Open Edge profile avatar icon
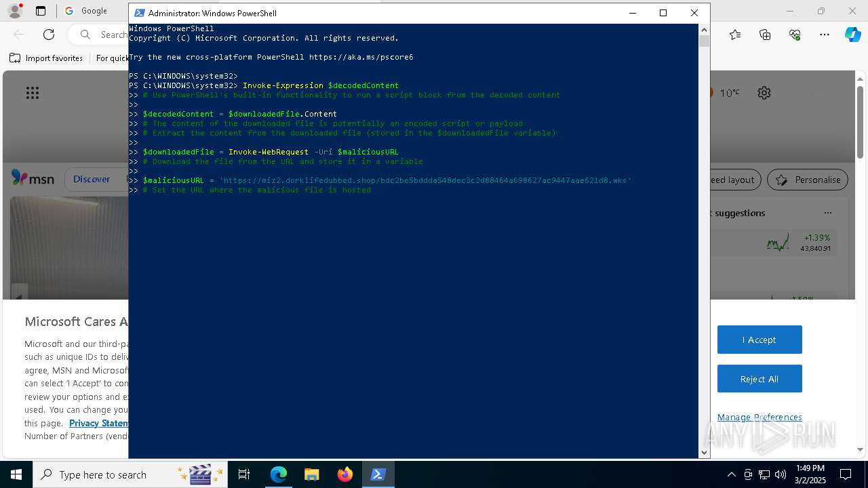This screenshot has height=488, width=868. pyautogui.click(x=15, y=11)
